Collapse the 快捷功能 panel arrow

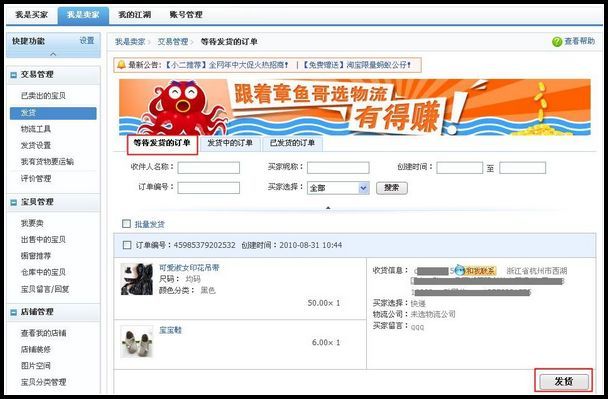(53, 54)
